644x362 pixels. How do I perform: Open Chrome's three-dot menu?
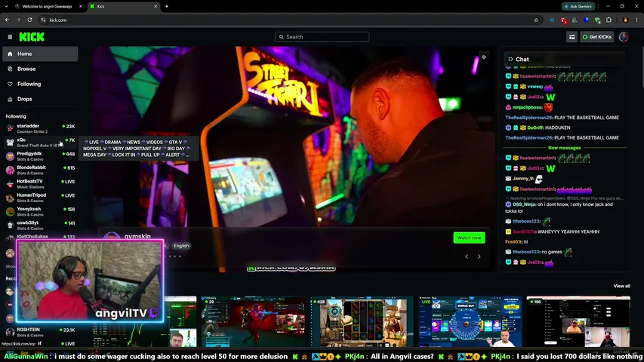637,20
